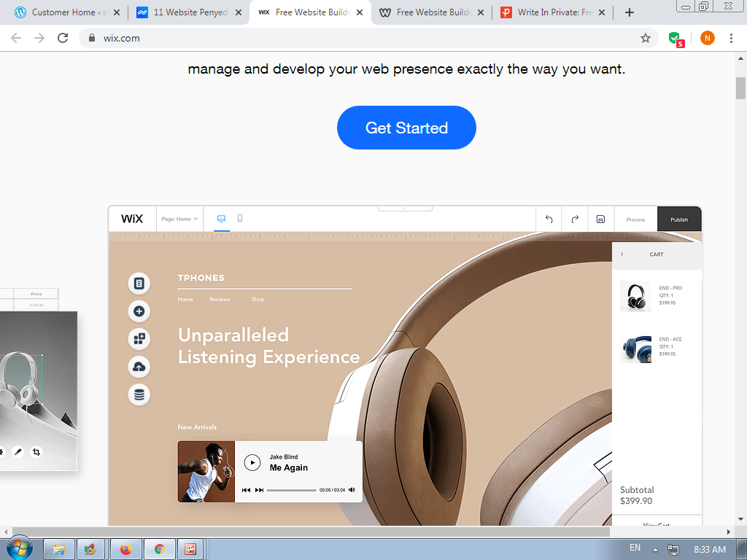
Task: Bookmark this page with the star icon
Action: coord(646,38)
